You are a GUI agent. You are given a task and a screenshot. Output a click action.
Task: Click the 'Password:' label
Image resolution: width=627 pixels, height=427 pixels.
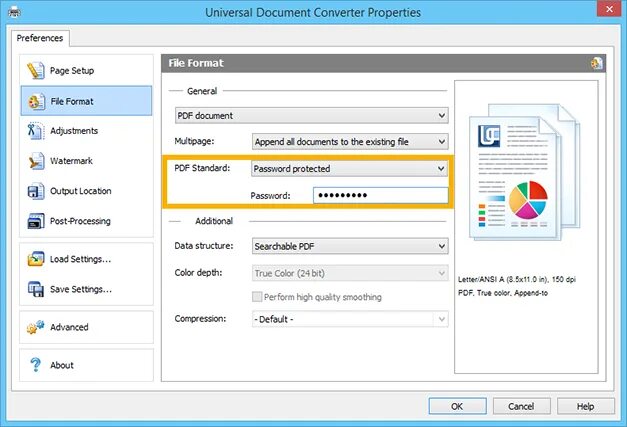pyautogui.click(x=270, y=196)
